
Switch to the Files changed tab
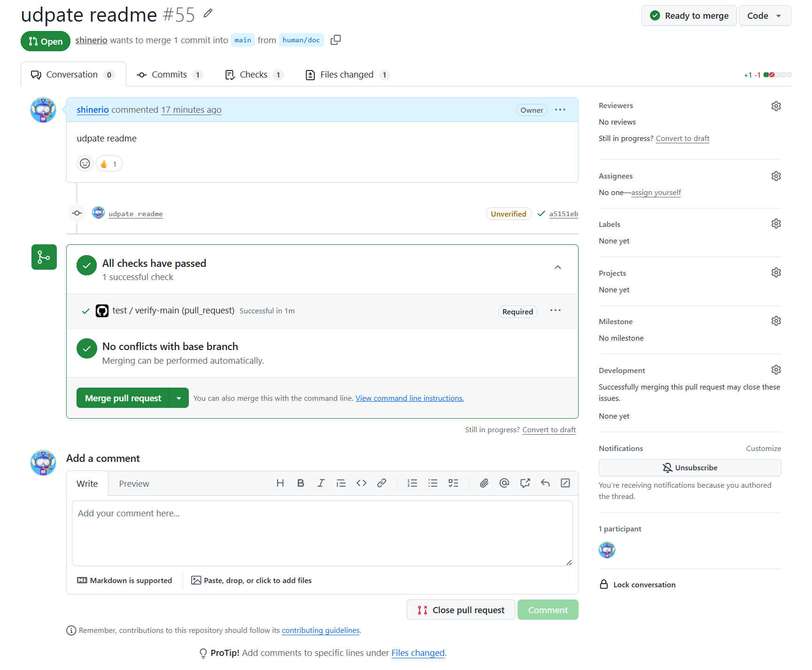pyautogui.click(x=347, y=75)
